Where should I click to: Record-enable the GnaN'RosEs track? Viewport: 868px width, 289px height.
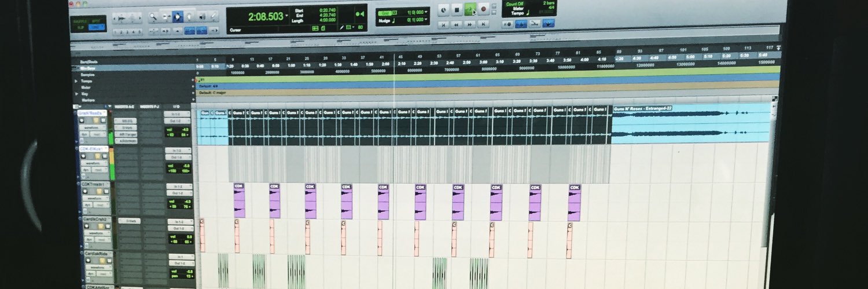click(82, 120)
